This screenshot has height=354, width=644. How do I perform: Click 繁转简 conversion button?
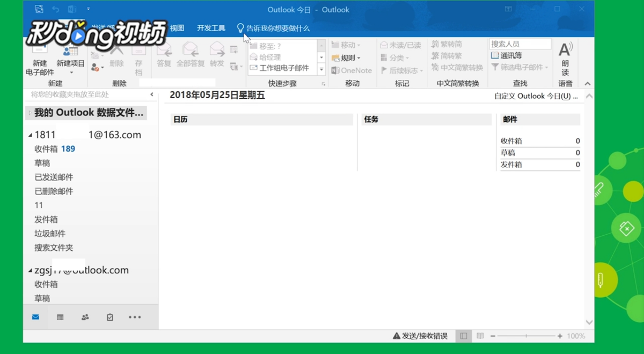[x=447, y=44]
